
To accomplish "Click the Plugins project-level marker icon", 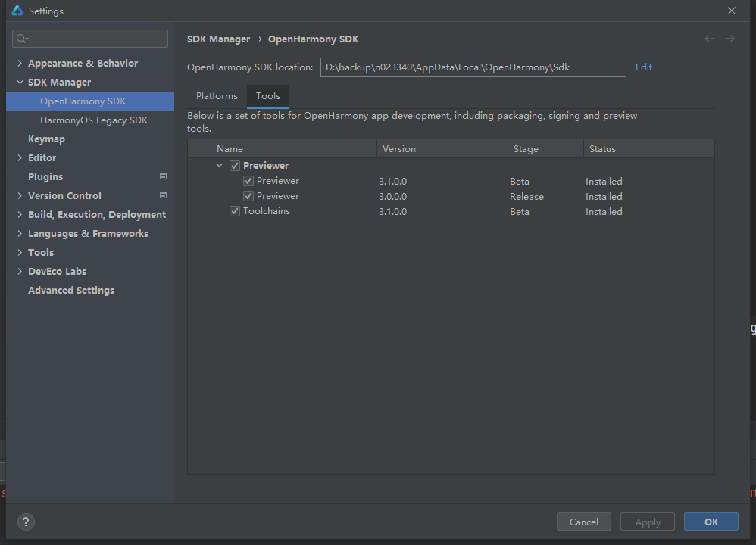I will point(164,177).
